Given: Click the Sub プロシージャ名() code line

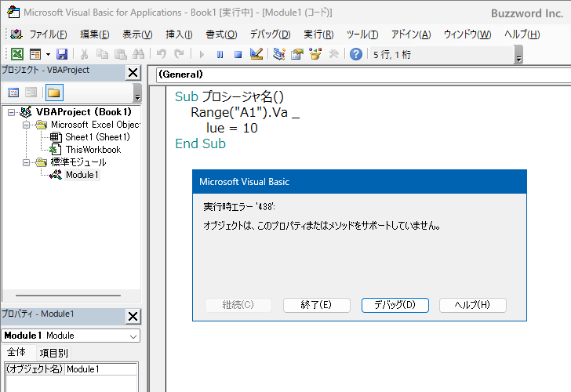Looking at the screenshot, I should [229, 96].
